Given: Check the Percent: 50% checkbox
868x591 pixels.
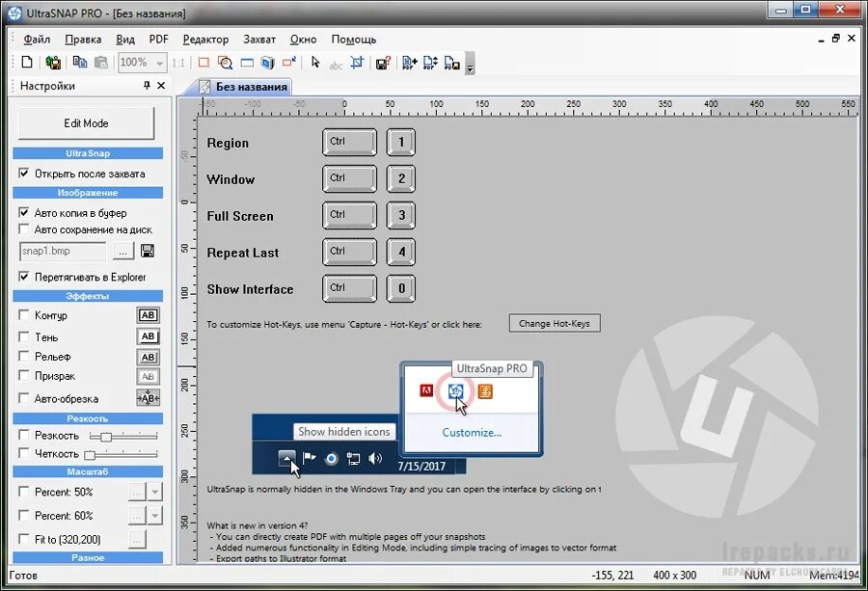Looking at the screenshot, I should point(24,492).
